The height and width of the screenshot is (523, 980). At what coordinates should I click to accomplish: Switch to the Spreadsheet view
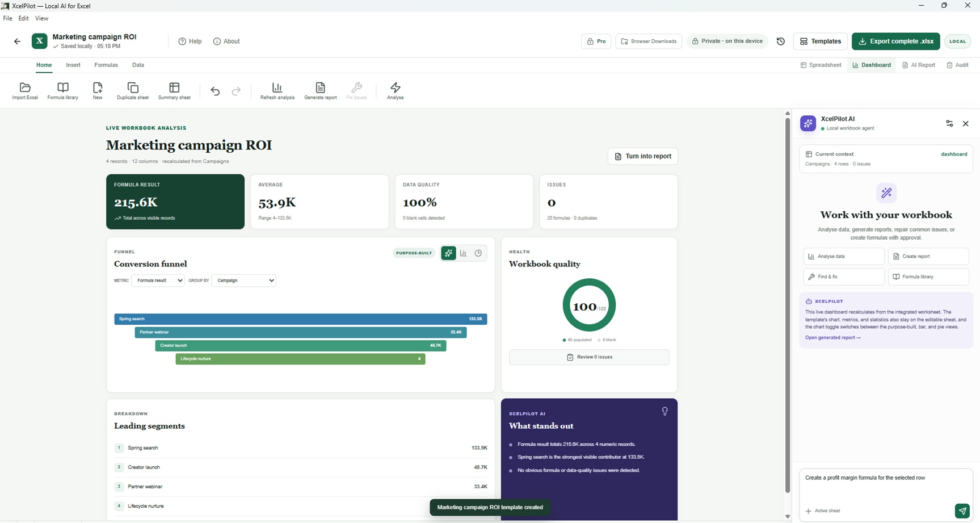[821, 65]
